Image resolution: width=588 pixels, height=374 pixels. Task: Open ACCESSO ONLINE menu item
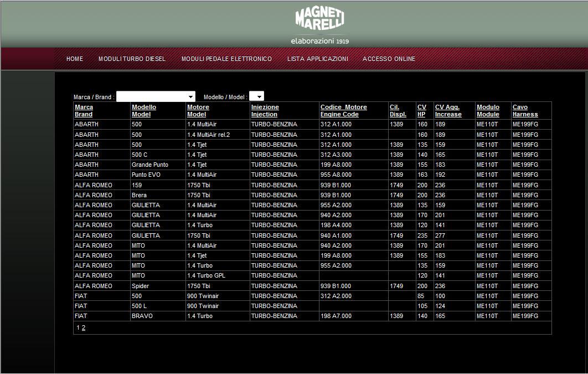tap(389, 59)
